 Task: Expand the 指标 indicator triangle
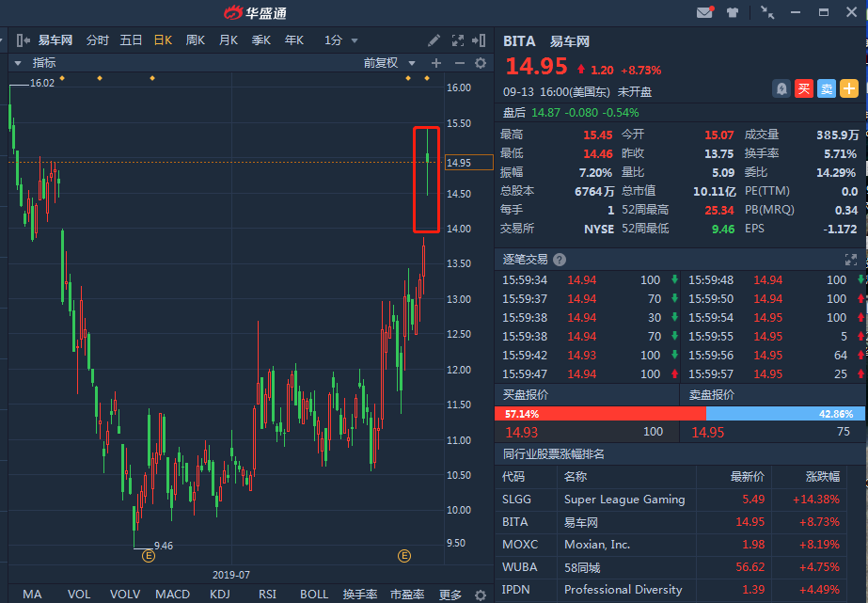coord(18,63)
